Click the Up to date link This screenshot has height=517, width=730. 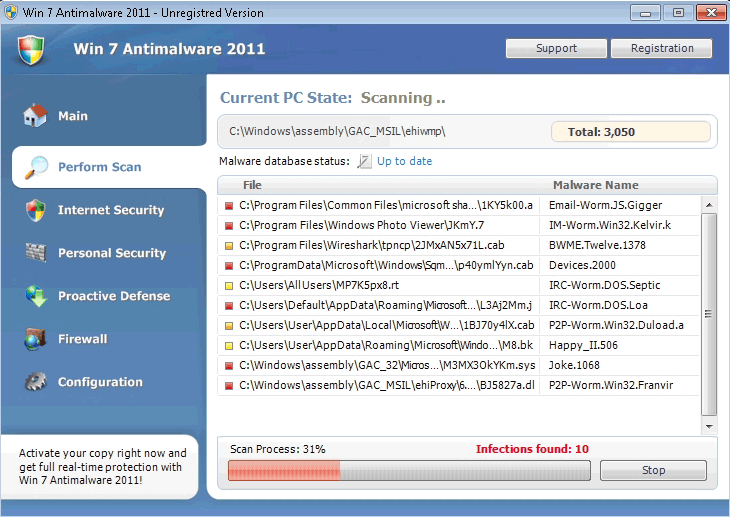(404, 162)
